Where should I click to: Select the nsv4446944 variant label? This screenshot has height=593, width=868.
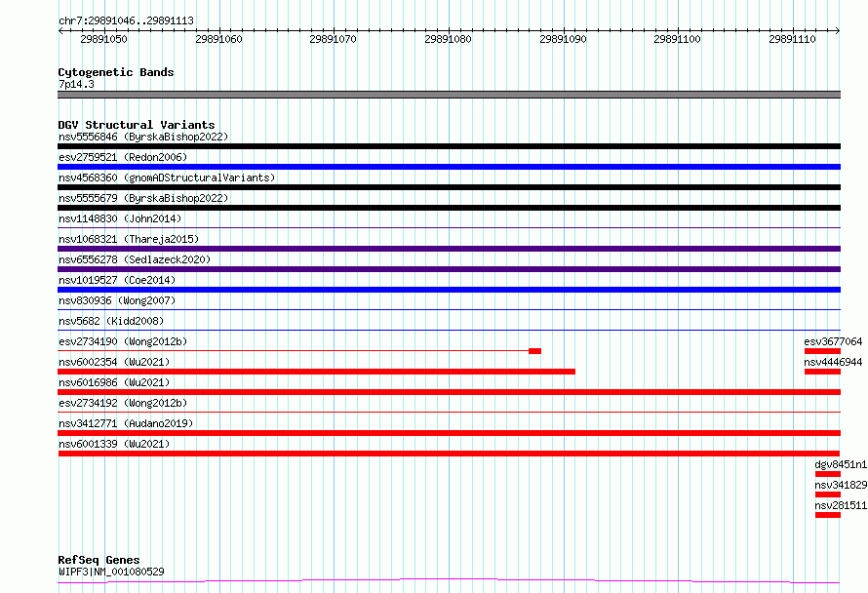[833, 362]
